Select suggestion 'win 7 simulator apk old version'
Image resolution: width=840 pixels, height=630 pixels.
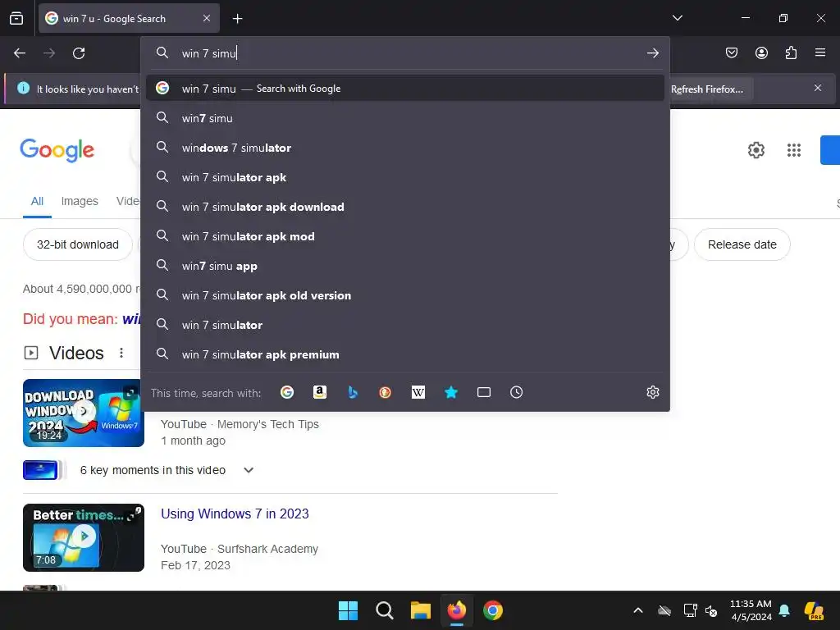coord(405,294)
